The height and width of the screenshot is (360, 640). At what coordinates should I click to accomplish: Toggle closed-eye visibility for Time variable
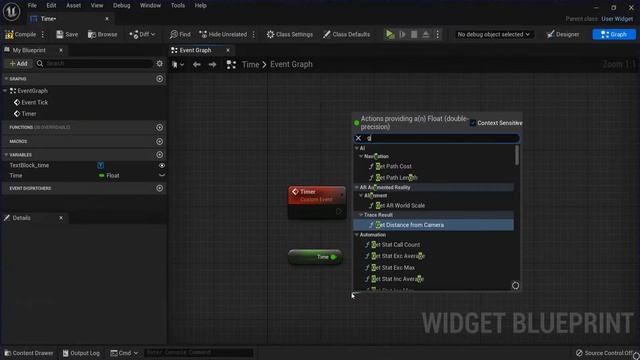tap(162, 176)
